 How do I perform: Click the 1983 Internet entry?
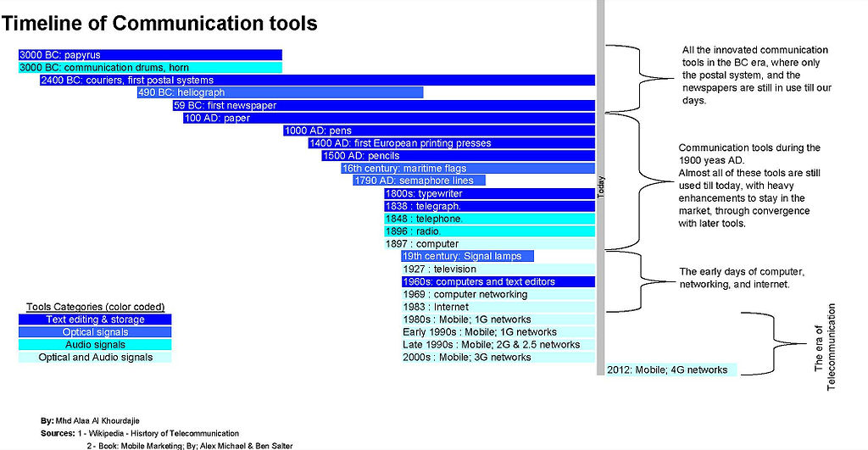(498, 307)
